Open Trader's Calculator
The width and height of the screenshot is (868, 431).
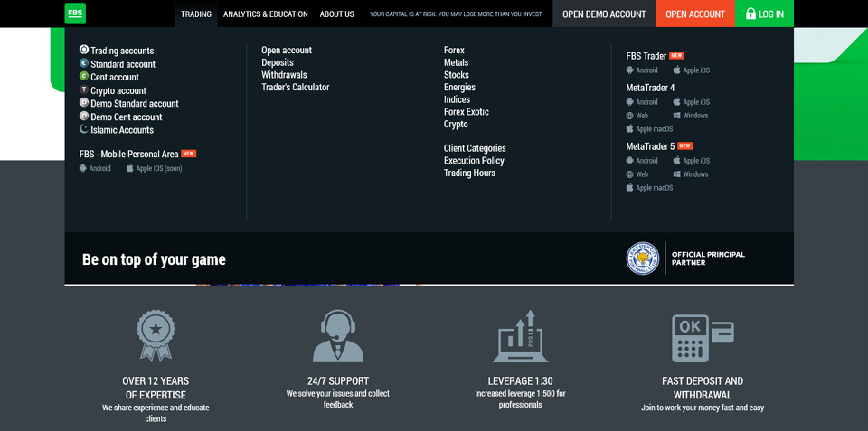(x=295, y=87)
